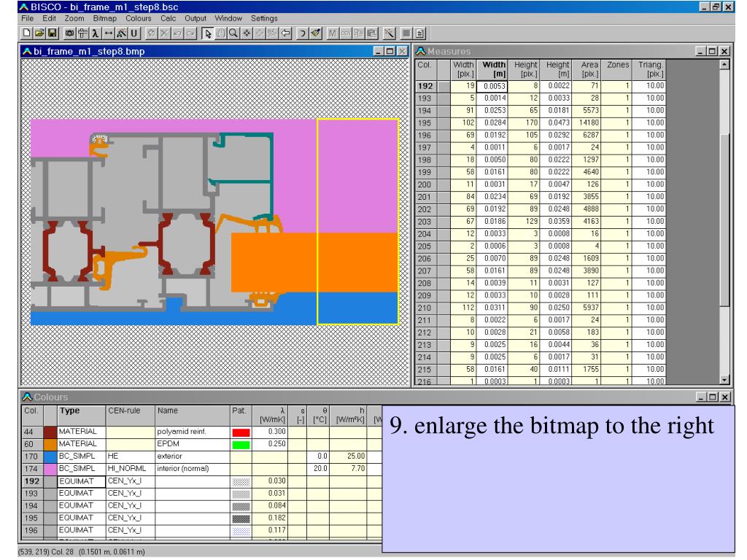Click the red pattern swatch for polyamid reinf.
This screenshot has width=747, height=560.
241,432
